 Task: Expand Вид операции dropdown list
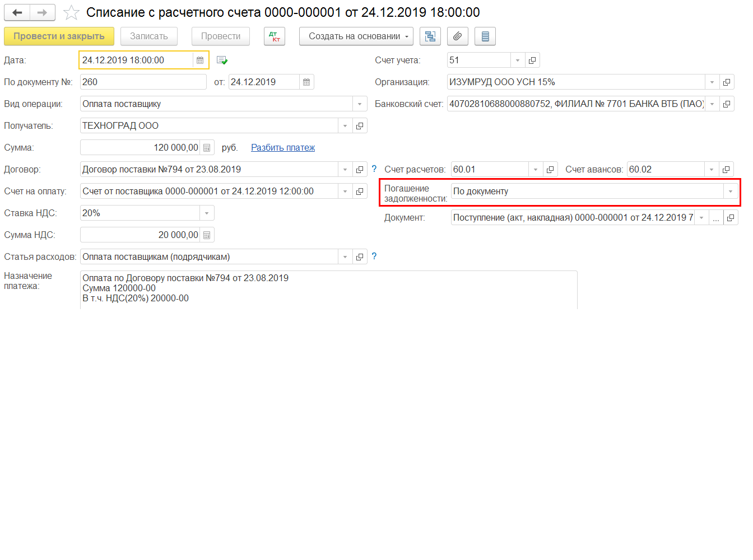point(360,104)
